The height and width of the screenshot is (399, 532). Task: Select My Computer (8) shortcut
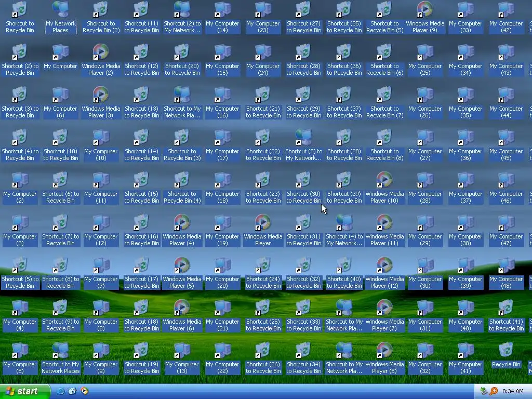(101, 315)
